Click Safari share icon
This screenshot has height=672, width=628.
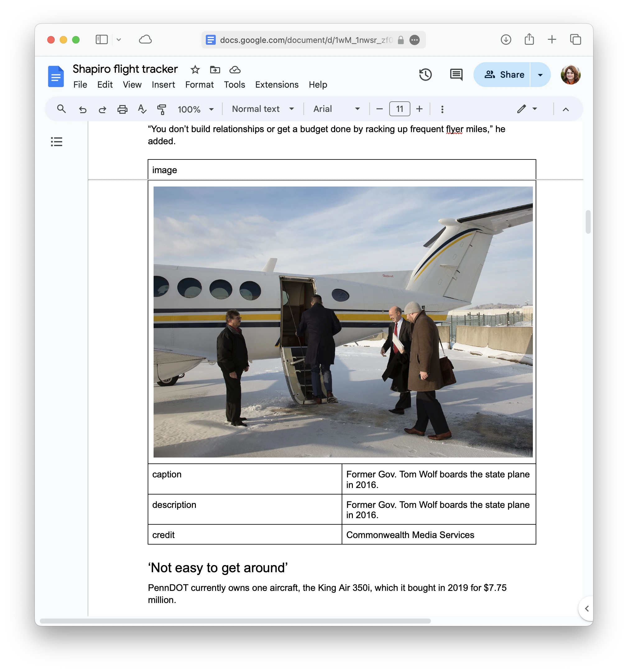point(529,39)
